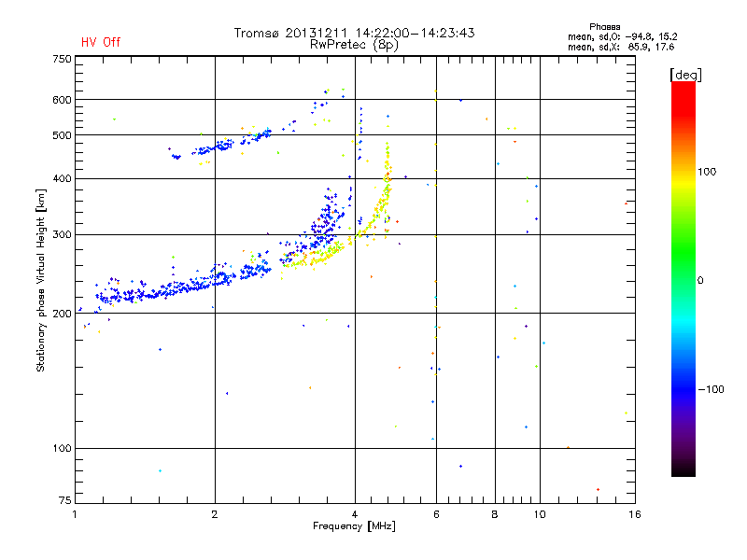This screenshot has height=560, width=747.
Task: Click the y-axis '500' tick label
Action: (62, 135)
